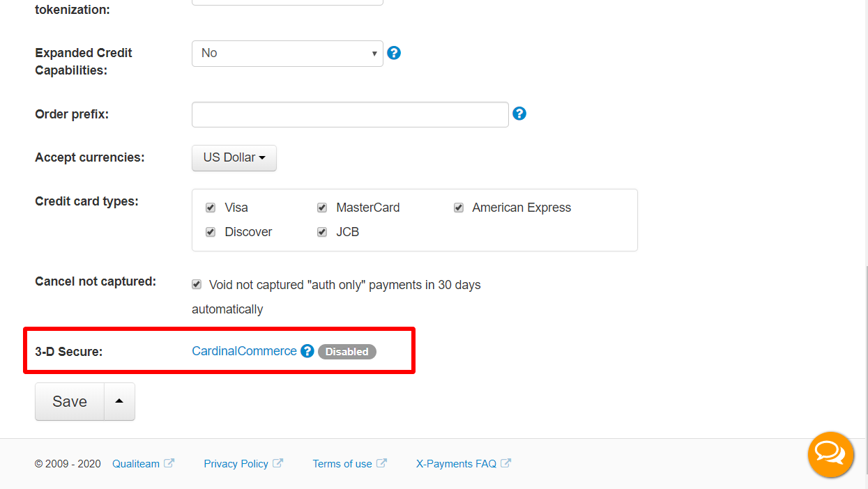Viewport: 868px width, 489px height.
Task: Open help for Expanded Credit Capabilities
Action: point(394,53)
